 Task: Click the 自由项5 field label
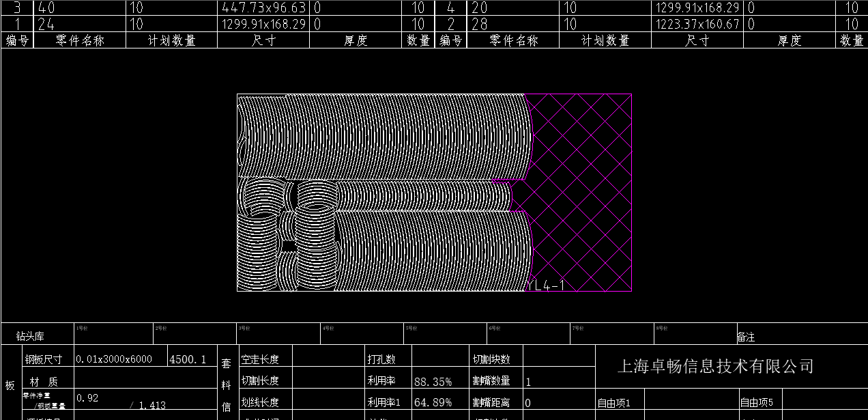point(757,403)
